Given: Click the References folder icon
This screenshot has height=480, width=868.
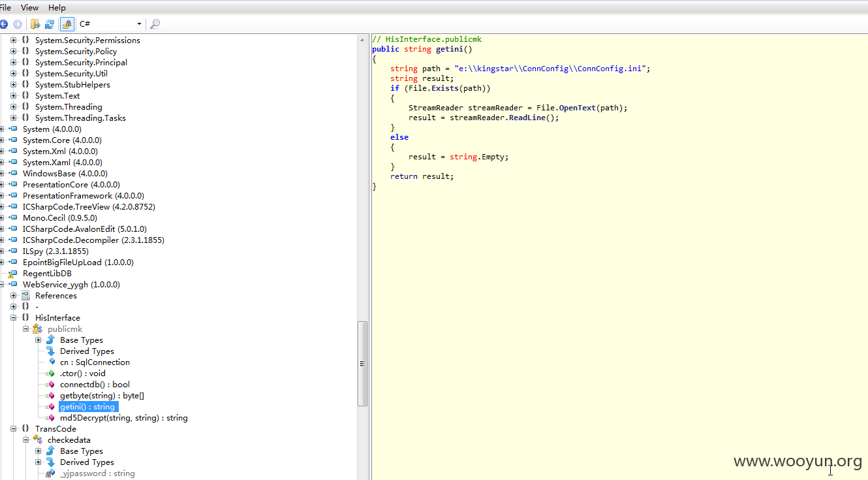Looking at the screenshot, I should [x=25, y=295].
